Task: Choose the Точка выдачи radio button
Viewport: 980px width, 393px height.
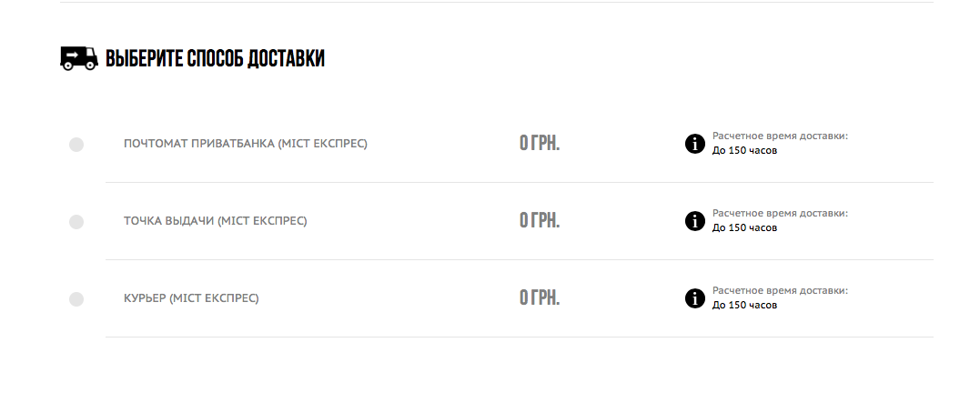Action: (x=76, y=221)
